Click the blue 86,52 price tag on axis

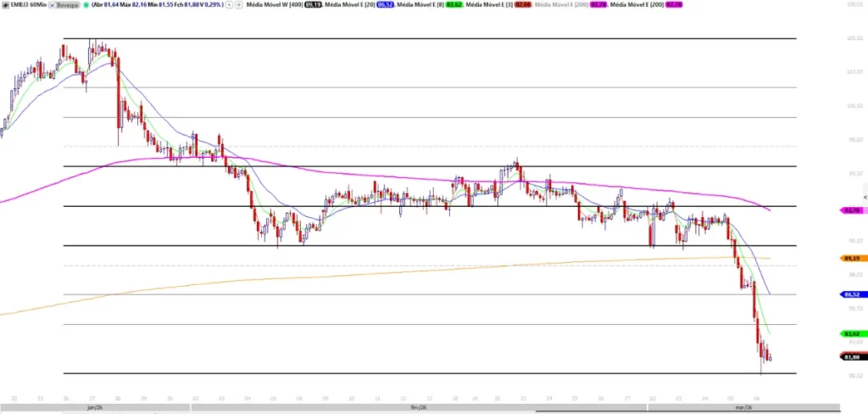click(852, 294)
